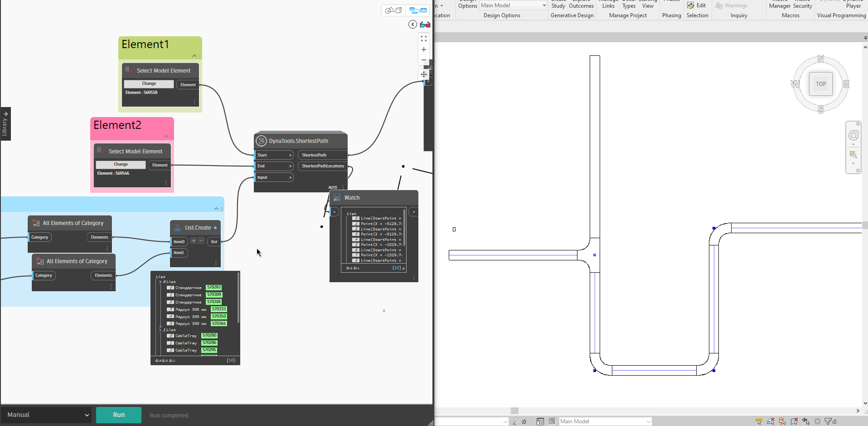Image resolution: width=868 pixels, height=426 pixels.
Task: Click the green Run button
Action: pyautogui.click(x=119, y=415)
